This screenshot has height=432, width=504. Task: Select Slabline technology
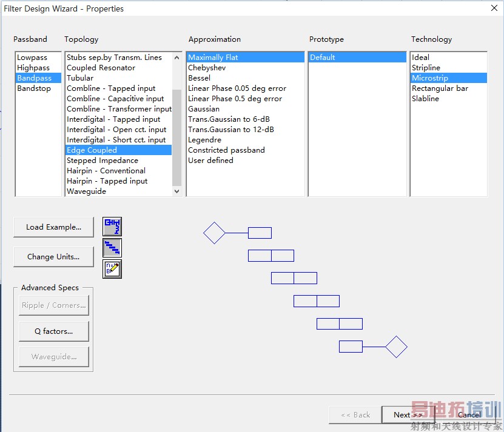(449, 99)
